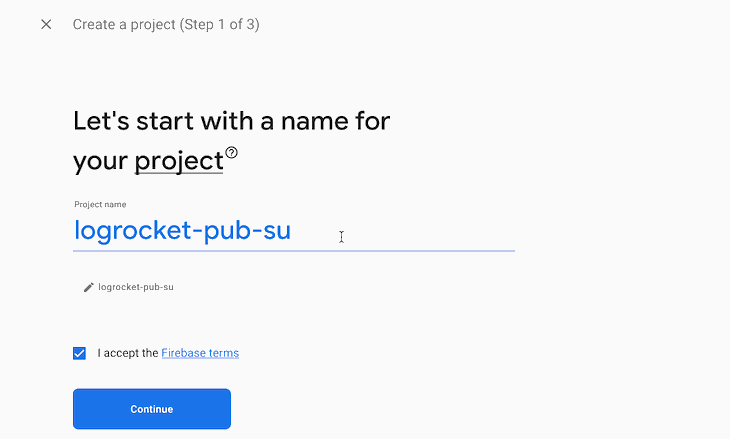Click the underlined word project in heading

[x=179, y=162]
